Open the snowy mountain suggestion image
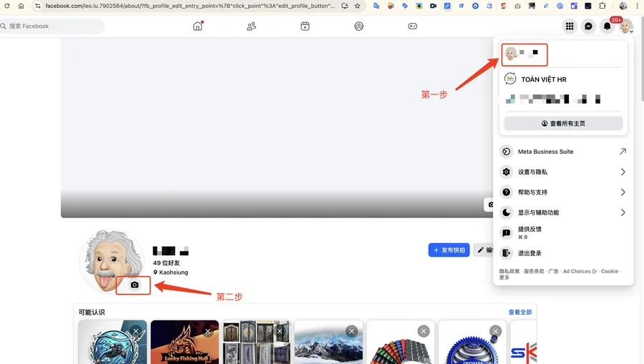Image resolution: width=644 pixels, height=364 pixels. (x=328, y=344)
